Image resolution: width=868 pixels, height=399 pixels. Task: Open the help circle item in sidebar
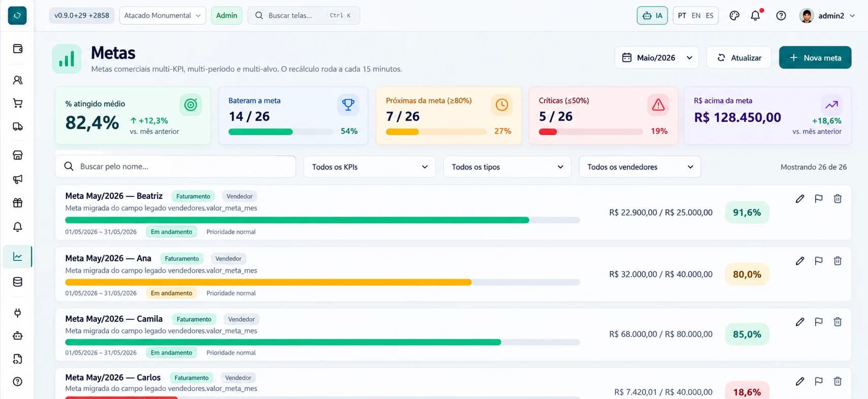point(18,382)
